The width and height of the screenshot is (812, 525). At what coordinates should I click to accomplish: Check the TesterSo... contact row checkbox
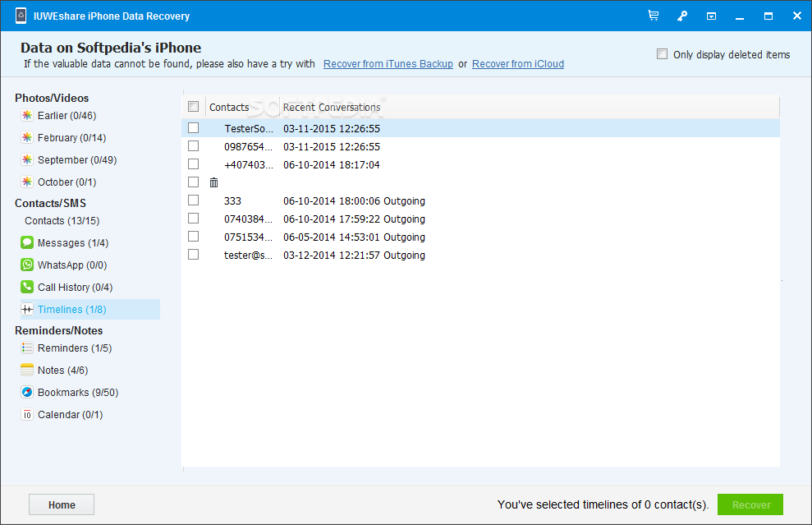click(x=193, y=127)
